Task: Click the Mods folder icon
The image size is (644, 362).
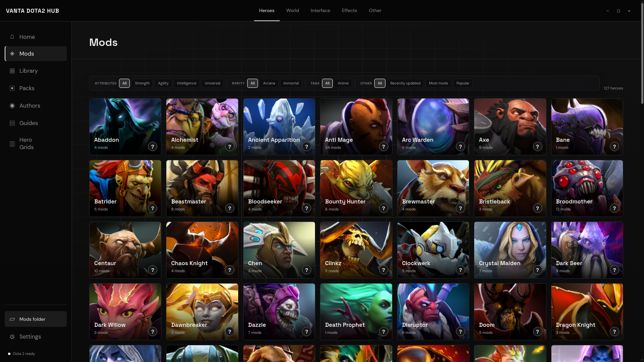Action: click(x=12, y=319)
